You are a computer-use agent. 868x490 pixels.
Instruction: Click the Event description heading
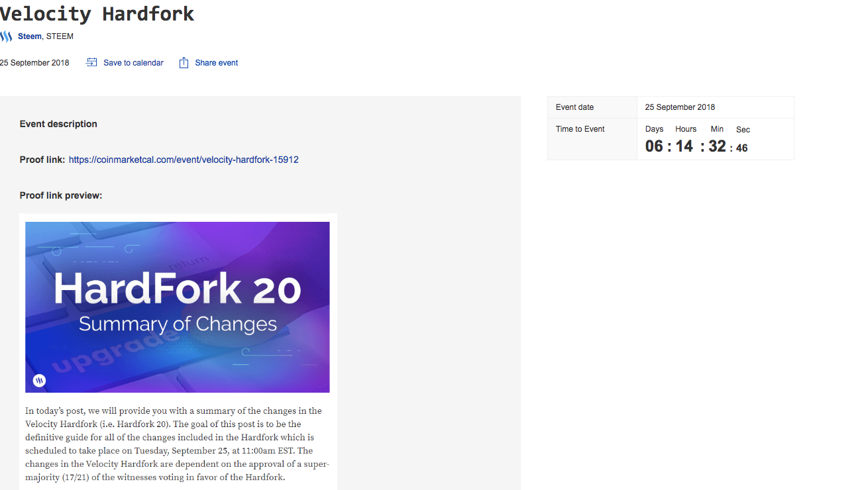click(x=58, y=124)
